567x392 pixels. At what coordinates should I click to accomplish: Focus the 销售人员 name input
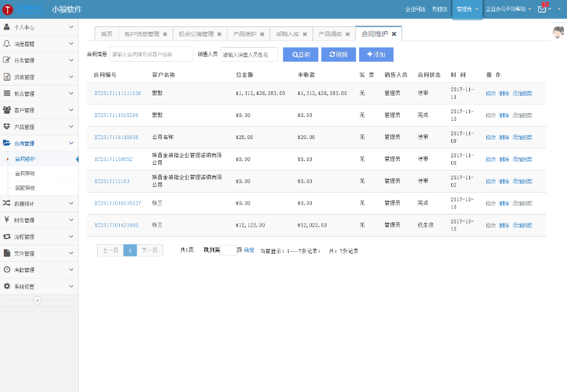249,55
